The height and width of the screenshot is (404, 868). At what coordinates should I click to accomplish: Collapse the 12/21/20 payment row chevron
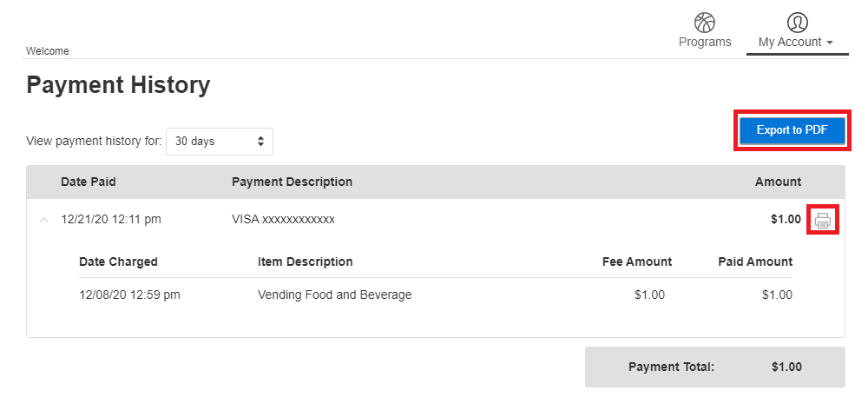43,220
